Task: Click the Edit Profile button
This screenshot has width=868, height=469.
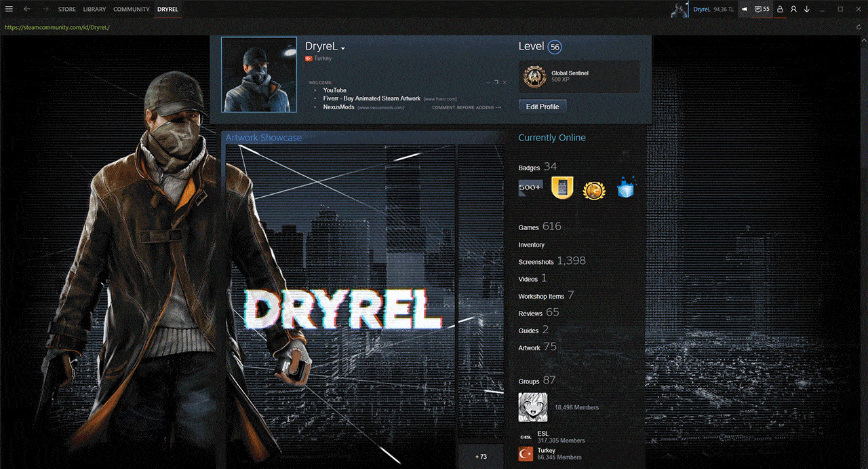Action: click(x=542, y=107)
